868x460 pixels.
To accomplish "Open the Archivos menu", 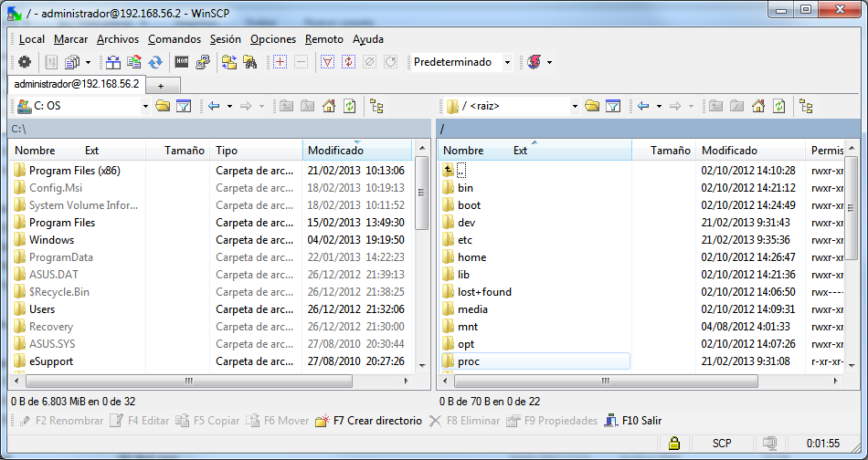I will 118,39.
